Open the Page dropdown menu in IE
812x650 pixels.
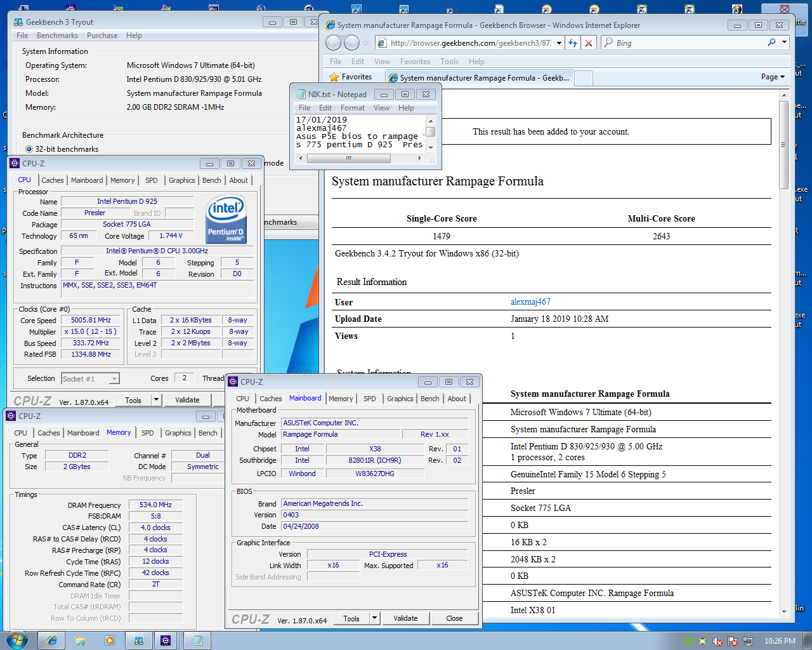pyautogui.click(x=773, y=77)
